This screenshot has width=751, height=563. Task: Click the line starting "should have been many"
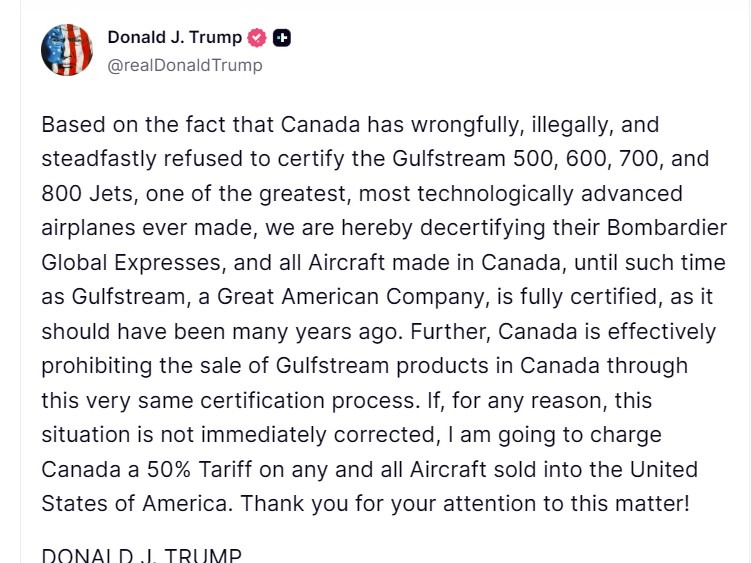[x=378, y=331]
